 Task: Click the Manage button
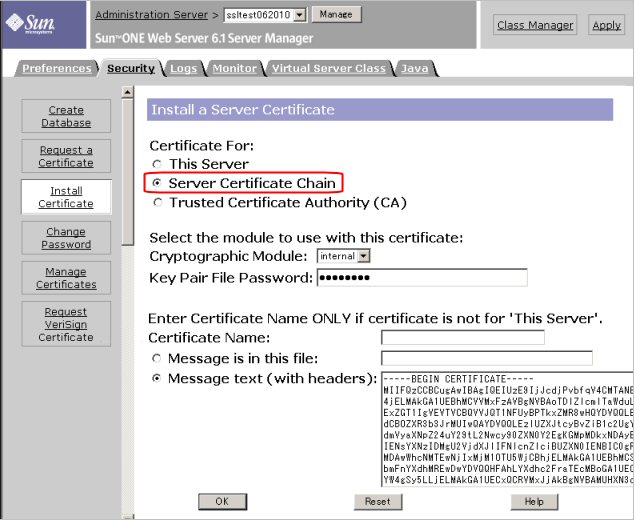pyautogui.click(x=336, y=14)
